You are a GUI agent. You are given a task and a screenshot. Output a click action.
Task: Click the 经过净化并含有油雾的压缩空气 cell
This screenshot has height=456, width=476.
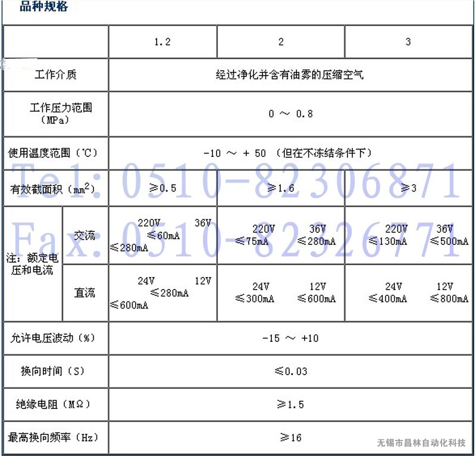289,75
